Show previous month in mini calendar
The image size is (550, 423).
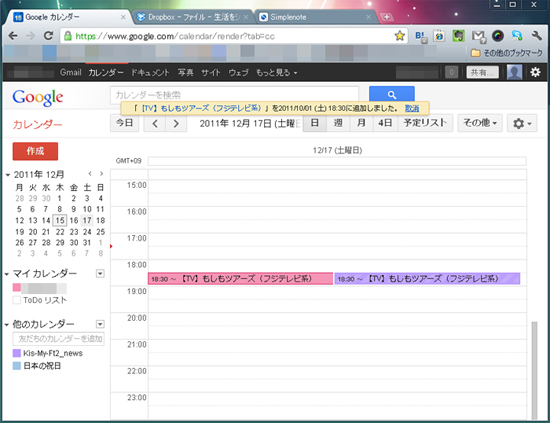(x=90, y=174)
